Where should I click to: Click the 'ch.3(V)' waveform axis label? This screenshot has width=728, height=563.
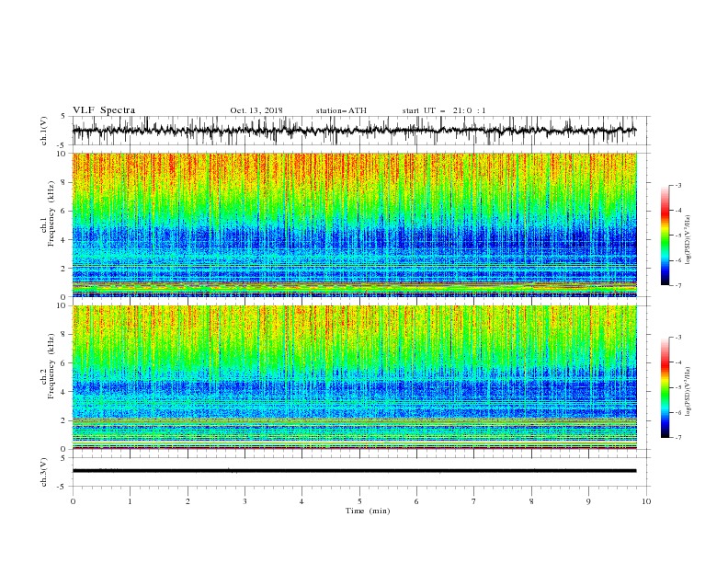[44, 472]
